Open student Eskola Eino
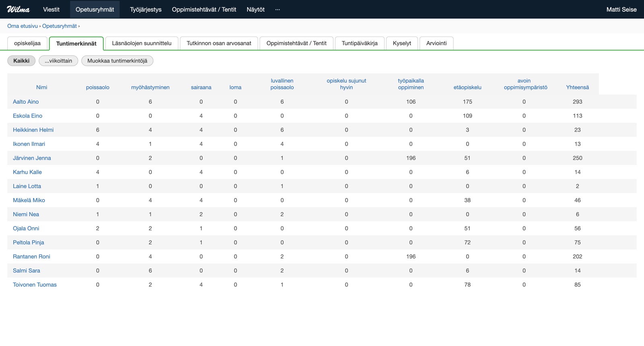 tap(27, 116)
